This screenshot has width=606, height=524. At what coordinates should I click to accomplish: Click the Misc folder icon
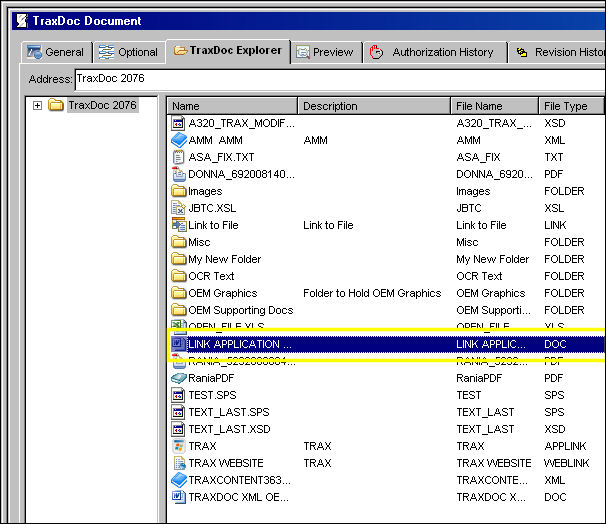pos(179,242)
